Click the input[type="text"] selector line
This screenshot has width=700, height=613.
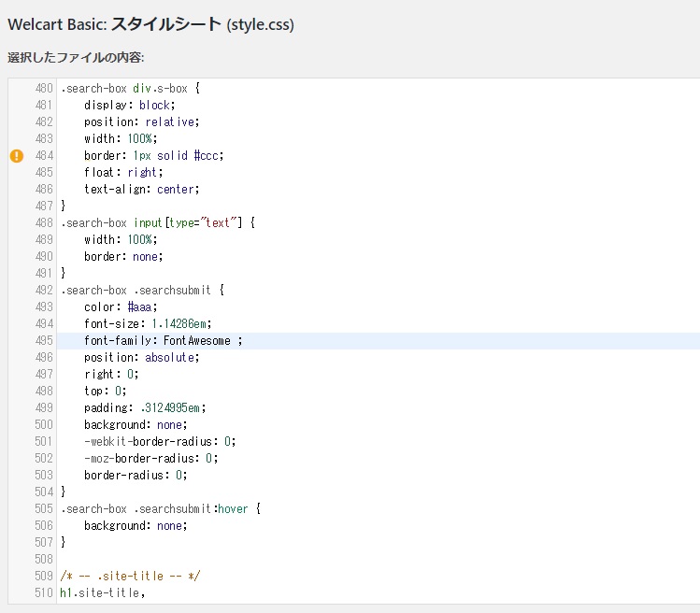pos(158,222)
